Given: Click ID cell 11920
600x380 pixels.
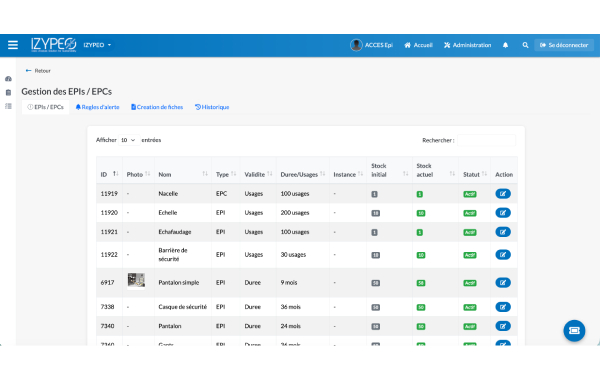Looking at the screenshot, I should 109,213.
